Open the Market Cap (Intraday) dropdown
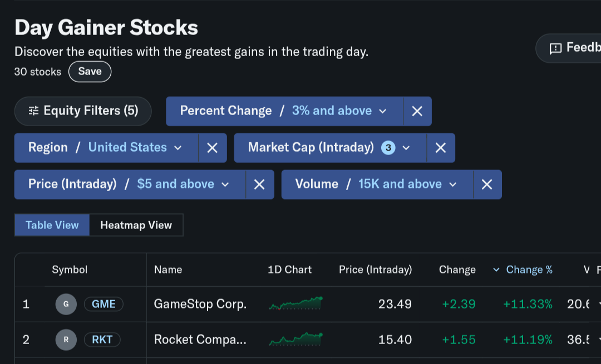The width and height of the screenshot is (601, 364). pos(329,148)
